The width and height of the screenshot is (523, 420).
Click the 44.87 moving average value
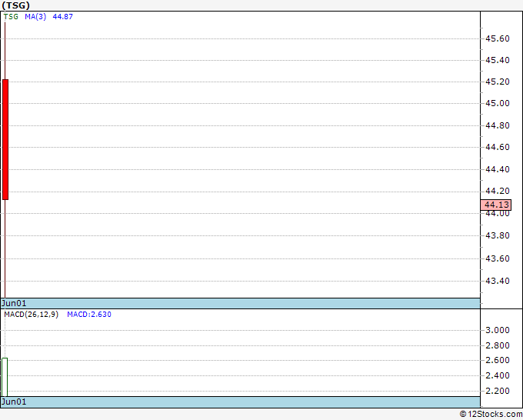(63, 17)
